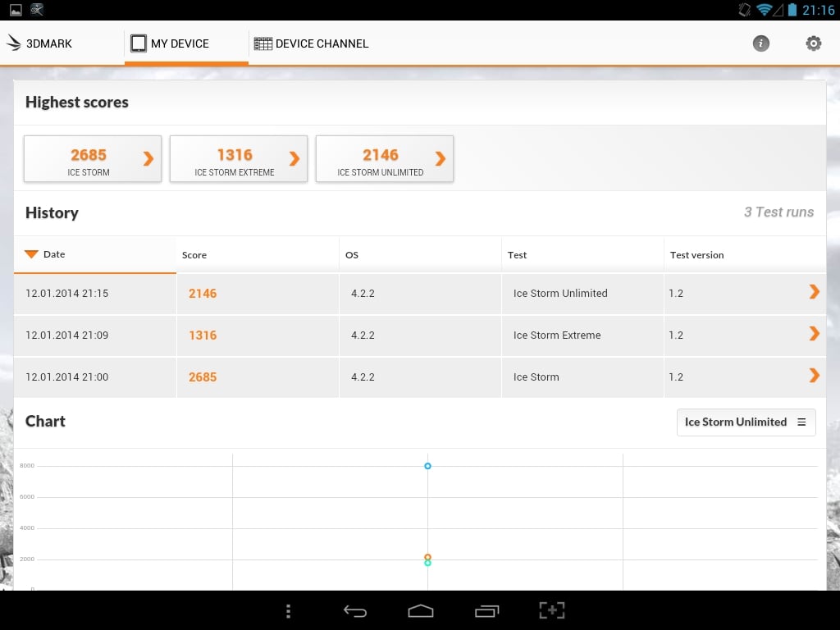Select the 12.01.2014 21:15 date cell

(95, 294)
